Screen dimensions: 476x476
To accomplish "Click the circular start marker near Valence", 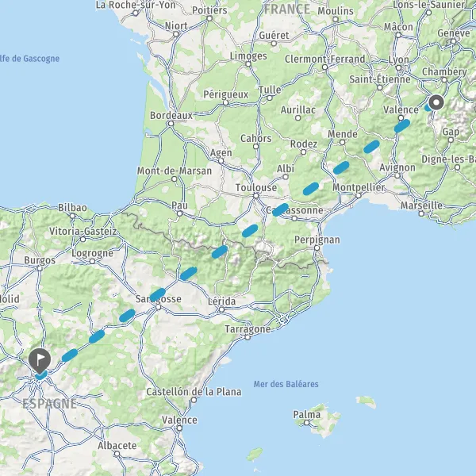I will pos(436,102).
